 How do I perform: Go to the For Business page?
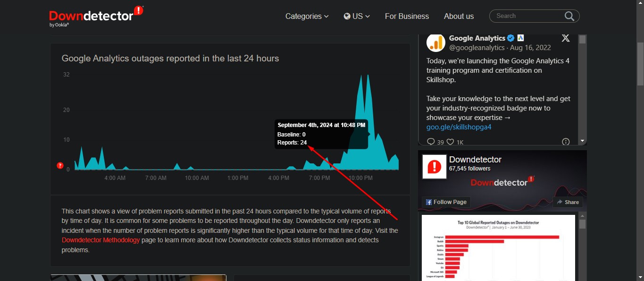point(407,16)
